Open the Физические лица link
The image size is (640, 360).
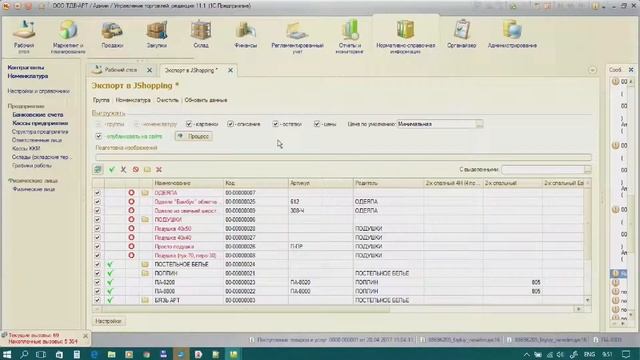coord(33,189)
